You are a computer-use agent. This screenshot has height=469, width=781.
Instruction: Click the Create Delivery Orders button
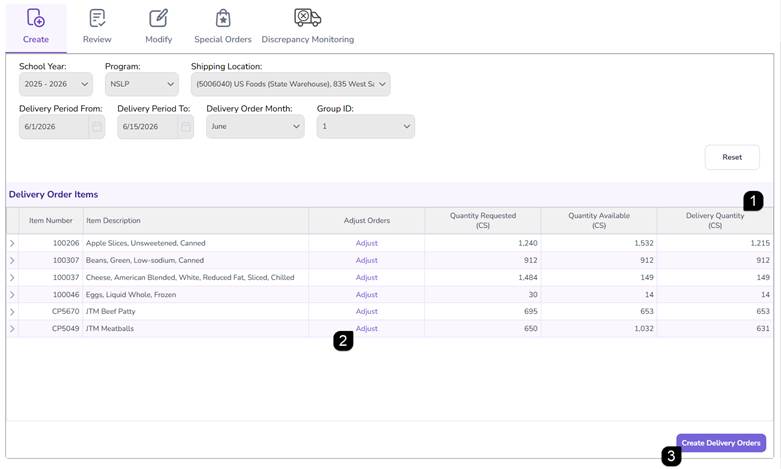[x=721, y=443]
